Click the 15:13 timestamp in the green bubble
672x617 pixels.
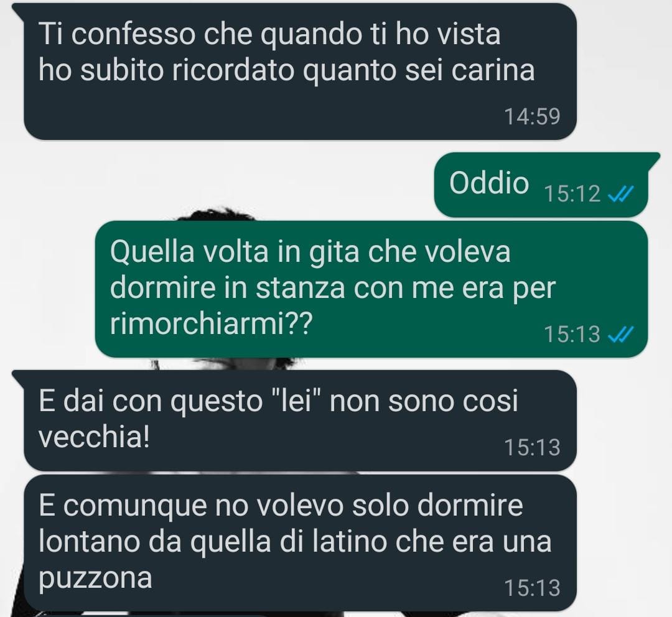pos(572,334)
